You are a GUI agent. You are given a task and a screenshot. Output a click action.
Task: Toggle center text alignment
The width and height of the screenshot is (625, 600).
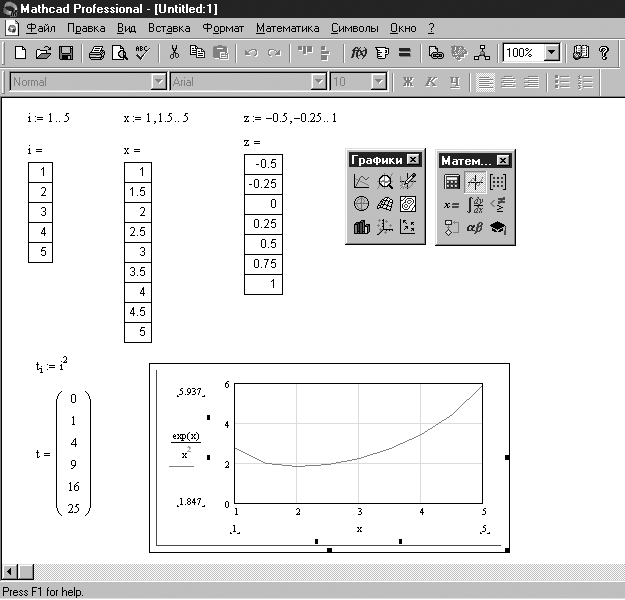coord(508,82)
